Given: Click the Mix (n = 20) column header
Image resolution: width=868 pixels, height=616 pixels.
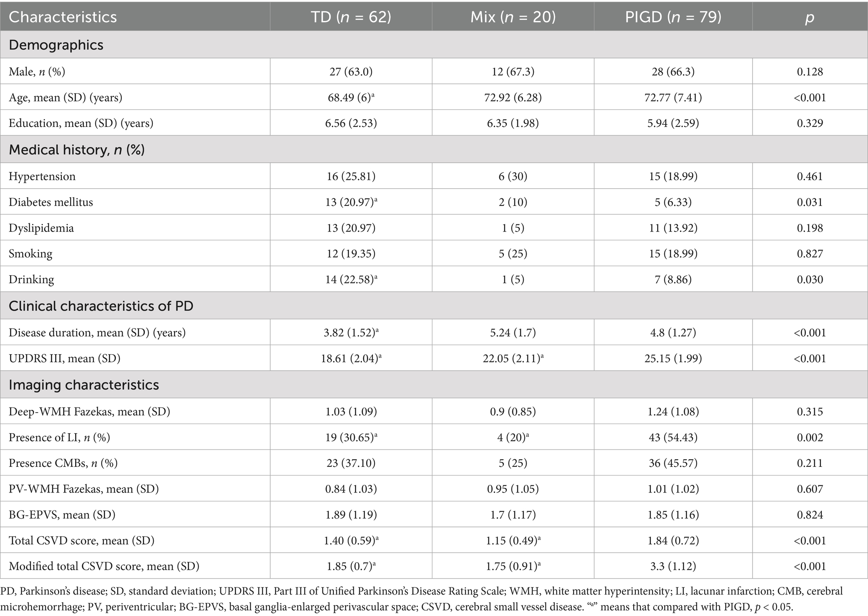Looking at the screenshot, I should 513,17.
